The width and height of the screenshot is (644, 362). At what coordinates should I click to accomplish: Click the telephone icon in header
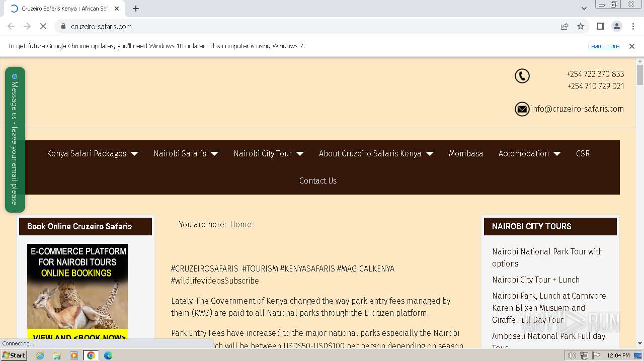(x=522, y=76)
